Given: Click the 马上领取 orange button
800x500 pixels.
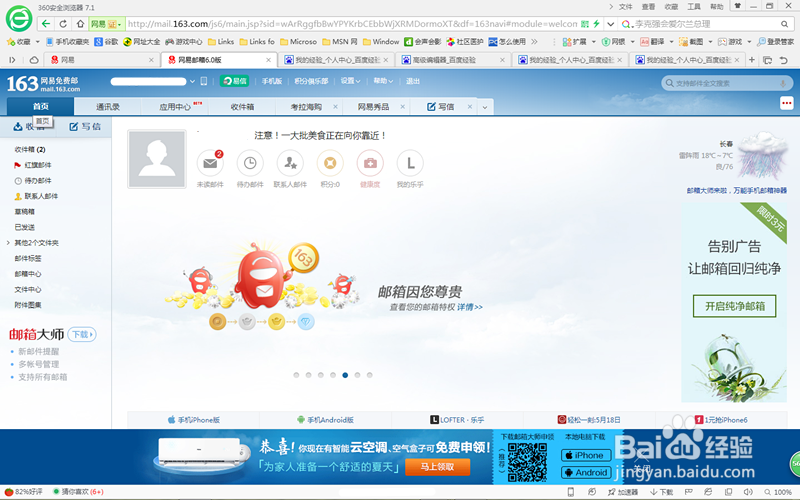Looking at the screenshot, I should click(437, 467).
